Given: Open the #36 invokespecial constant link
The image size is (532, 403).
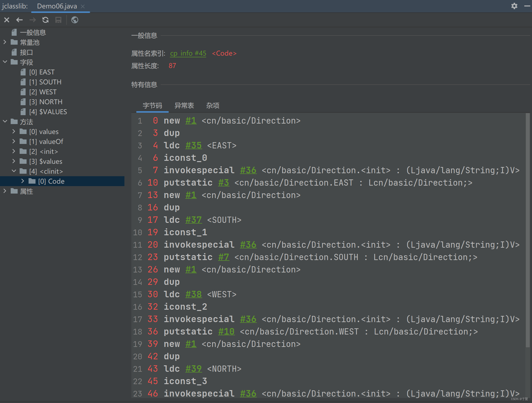Looking at the screenshot, I should pyautogui.click(x=248, y=170).
